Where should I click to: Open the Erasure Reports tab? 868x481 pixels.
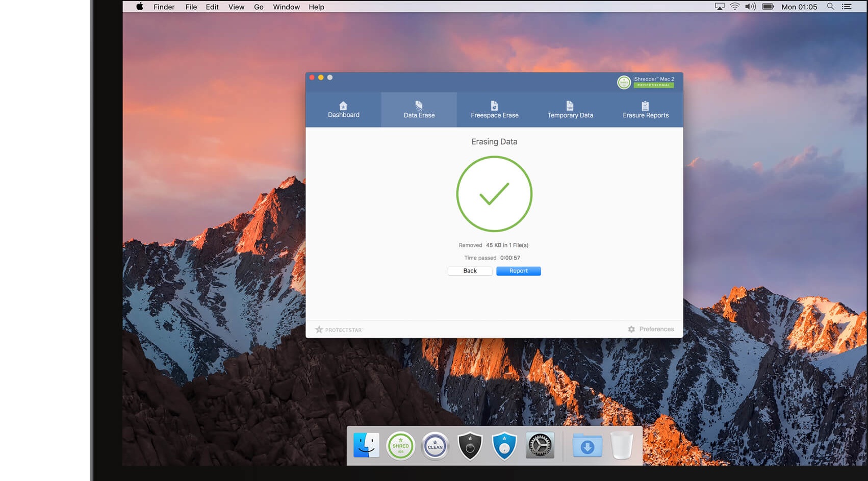[645, 110]
